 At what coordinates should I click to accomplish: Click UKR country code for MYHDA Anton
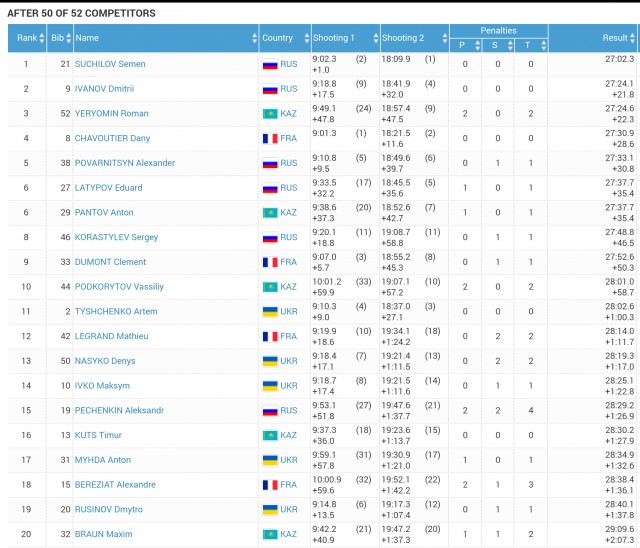tap(289, 460)
